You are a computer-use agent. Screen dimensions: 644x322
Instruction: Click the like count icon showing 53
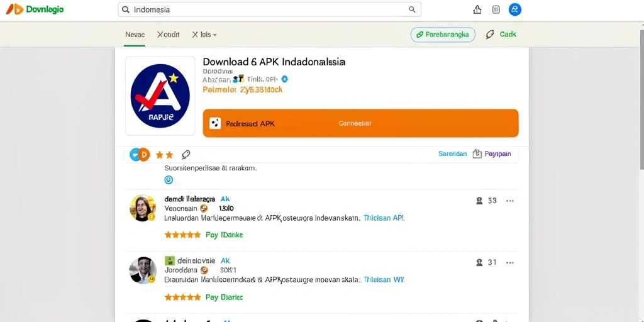[x=479, y=201]
